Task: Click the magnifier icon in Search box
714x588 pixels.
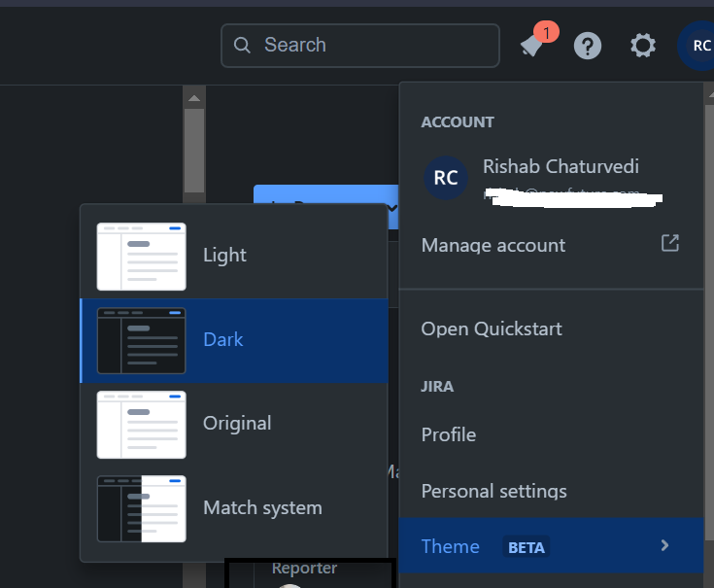Action: [x=243, y=46]
